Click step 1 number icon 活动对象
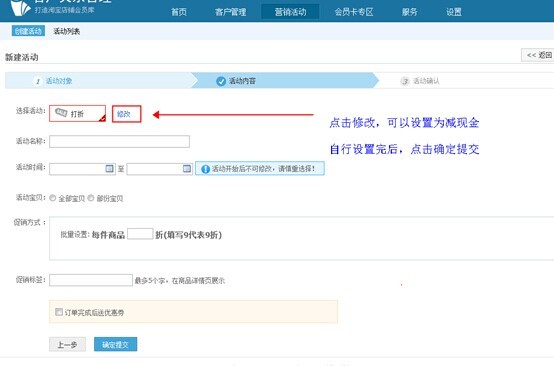The width and height of the screenshot is (554, 366). pos(38,81)
